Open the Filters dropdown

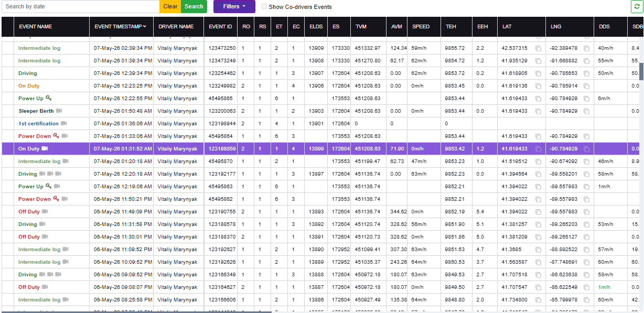234,6
